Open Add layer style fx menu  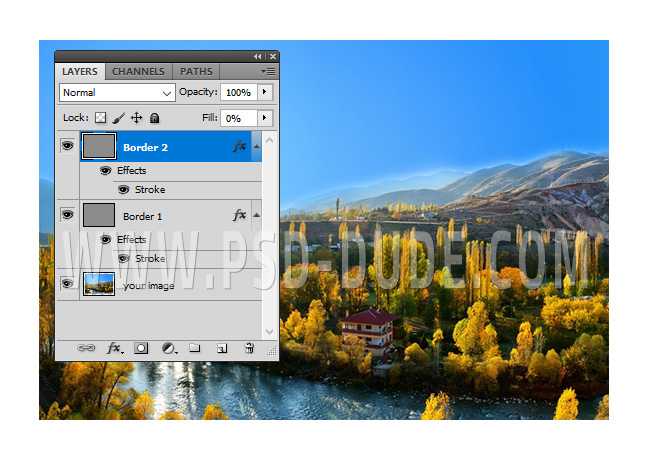pos(114,348)
